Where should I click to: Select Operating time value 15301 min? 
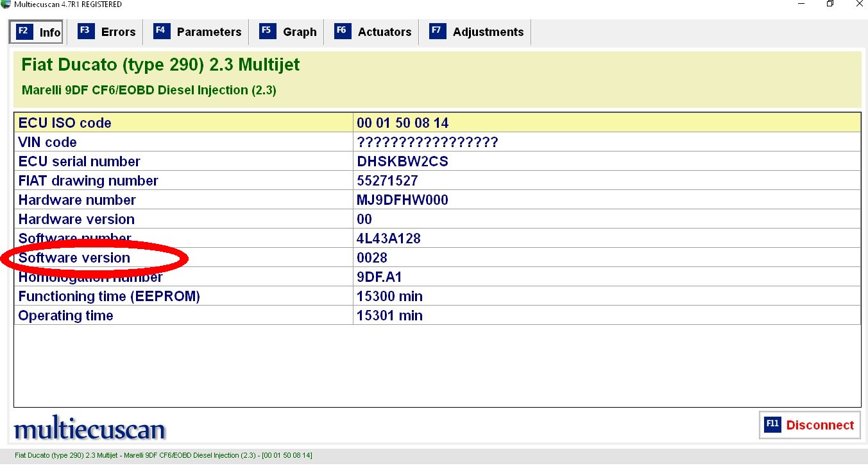pyautogui.click(x=389, y=315)
